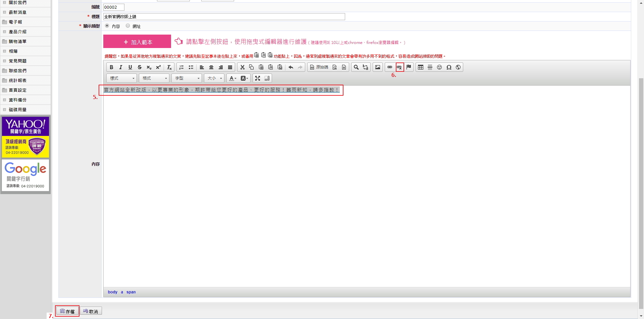644x319 pixels.
Task: Open the special character Omega icon
Action: 449,67
